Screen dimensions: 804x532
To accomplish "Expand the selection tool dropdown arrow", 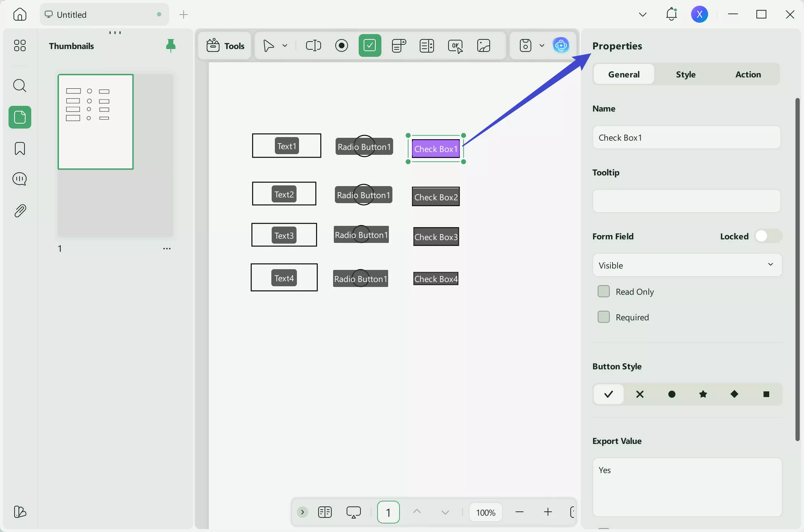I will 284,45.
